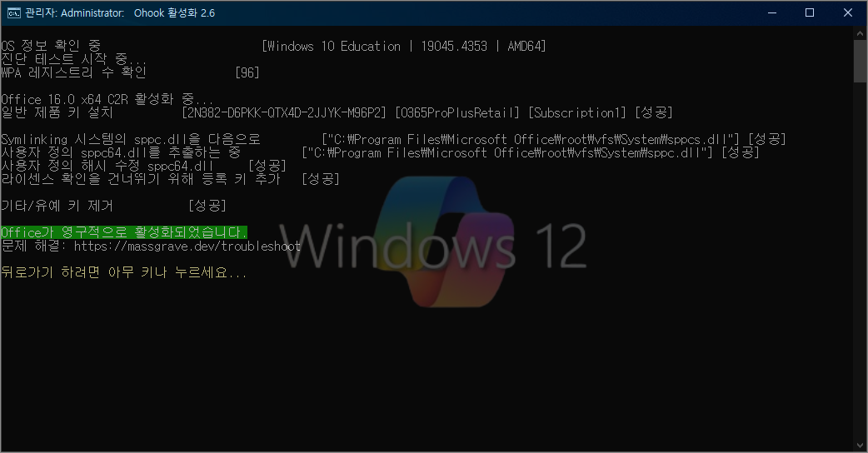This screenshot has height=453, width=868.
Task: Click the 'Office 16.0 x64 C2R 활성화 중' line
Action: [x=107, y=100]
